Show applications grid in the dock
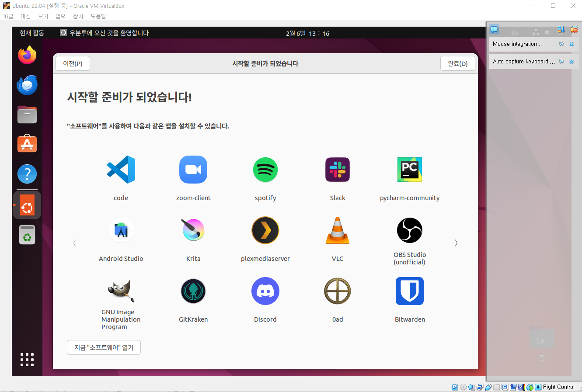Viewport: 582px width, 392px height. pos(27,359)
